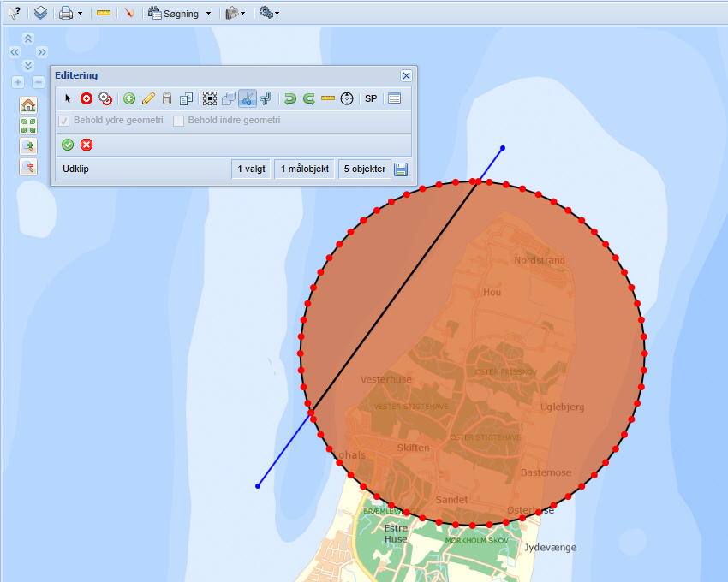Pan the map left with the arrow
Screen dimensions: 728x582
point(15,52)
